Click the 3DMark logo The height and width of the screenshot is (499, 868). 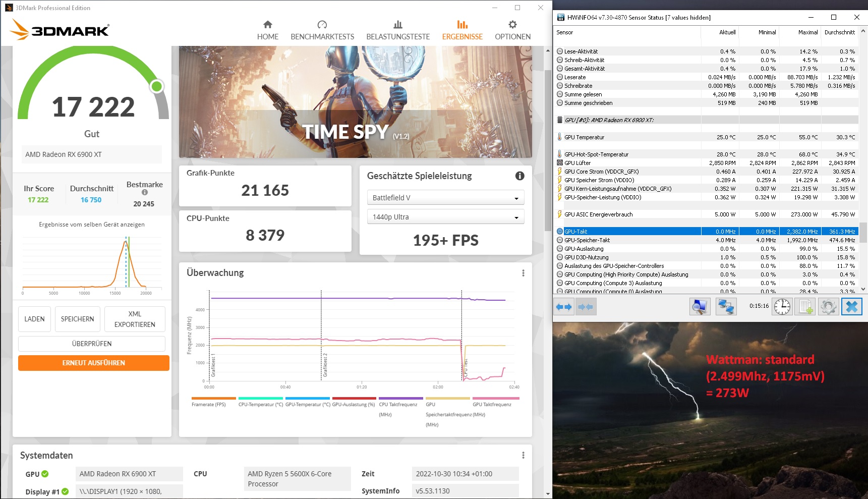pyautogui.click(x=60, y=30)
